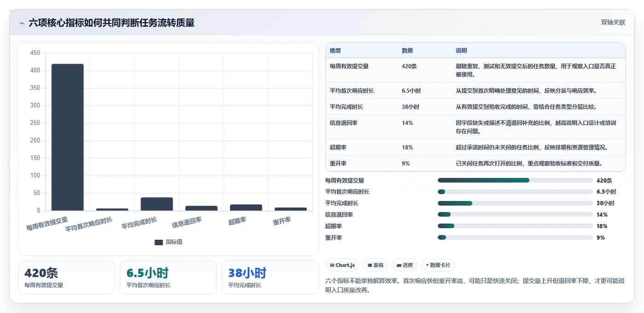Click the 表格 chip
644x313 pixels.
376,265
